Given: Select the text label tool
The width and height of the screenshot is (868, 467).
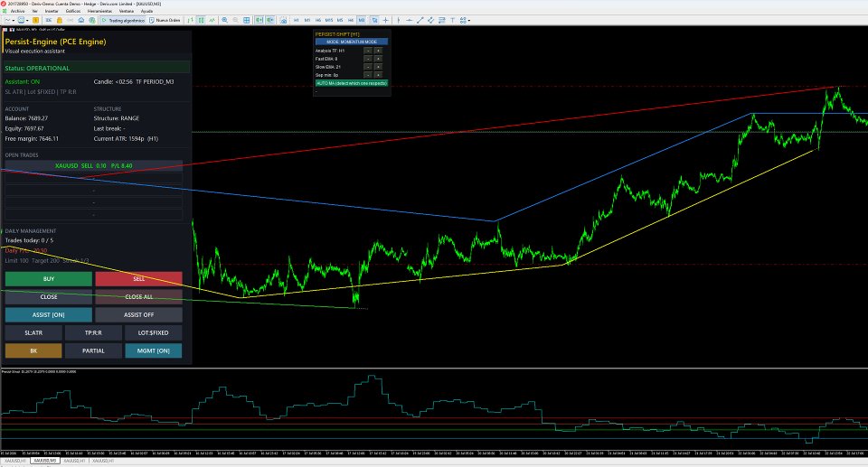Looking at the screenshot, I should click(452, 20).
